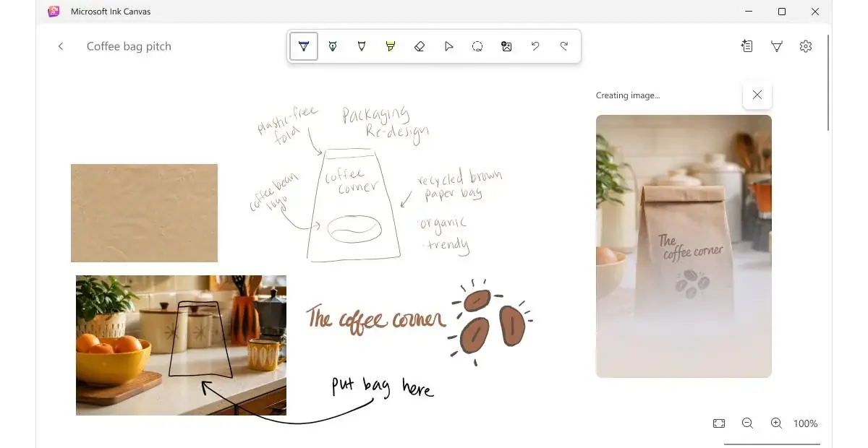
Task: Go back using the back arrow
Action: [x=61, y=46]
